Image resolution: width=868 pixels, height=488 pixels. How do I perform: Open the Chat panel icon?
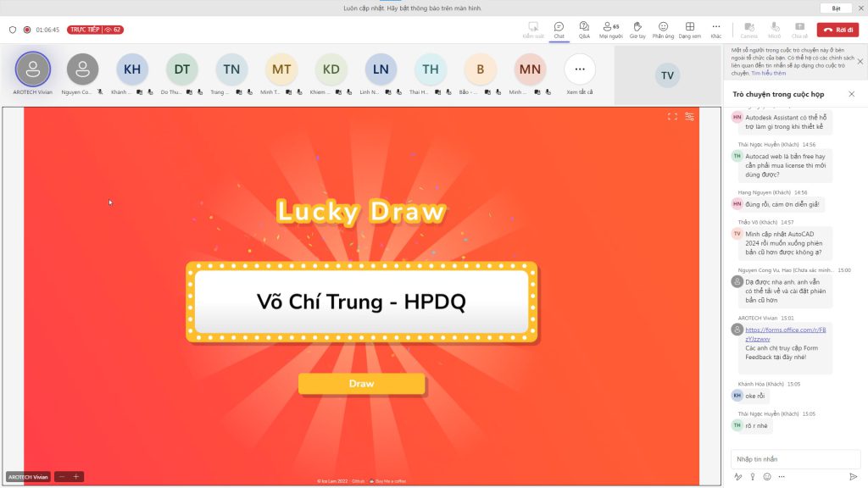point(559,30)
